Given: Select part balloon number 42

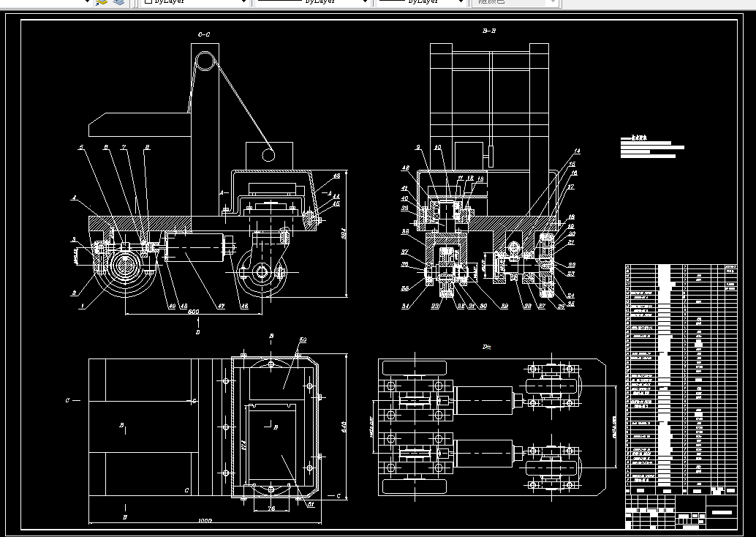Looking at the screenshot, I should tap(406, 168).
